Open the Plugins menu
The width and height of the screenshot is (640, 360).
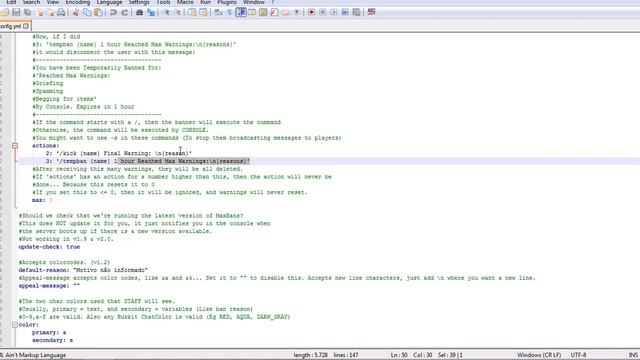coord(227,2)
